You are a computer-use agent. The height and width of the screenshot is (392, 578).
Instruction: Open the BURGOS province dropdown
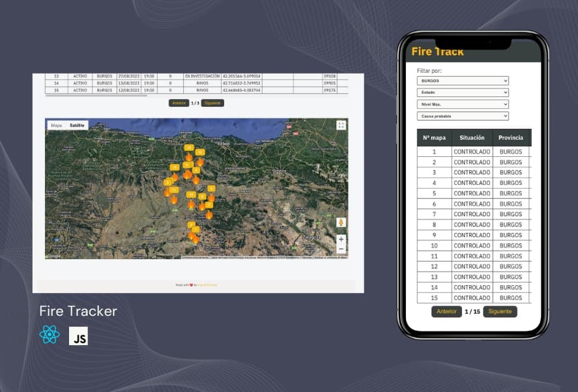(463, 81)
